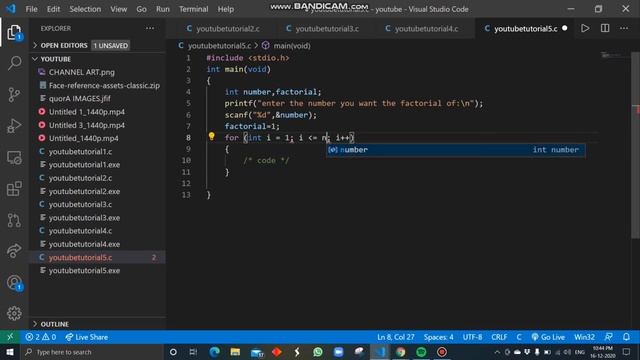
Task: Switch to youtubetutorial3.c tab
Action: [x=322, y=29]
